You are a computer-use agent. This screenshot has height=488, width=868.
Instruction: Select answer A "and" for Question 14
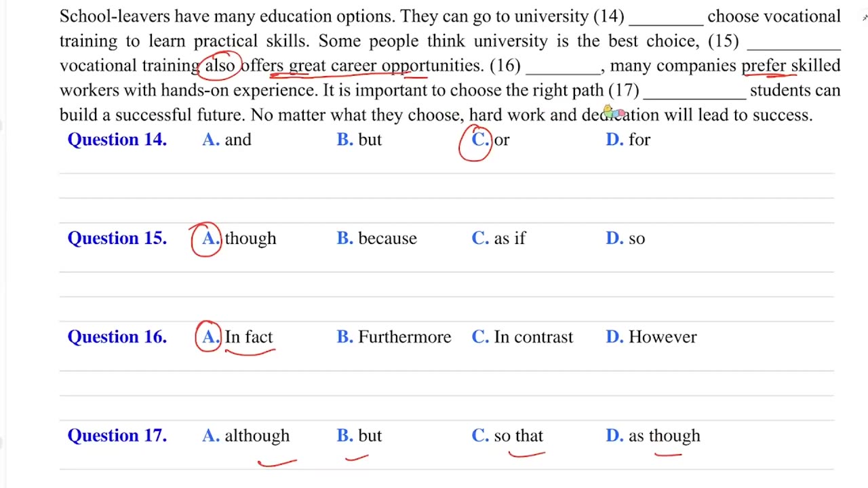226,140
